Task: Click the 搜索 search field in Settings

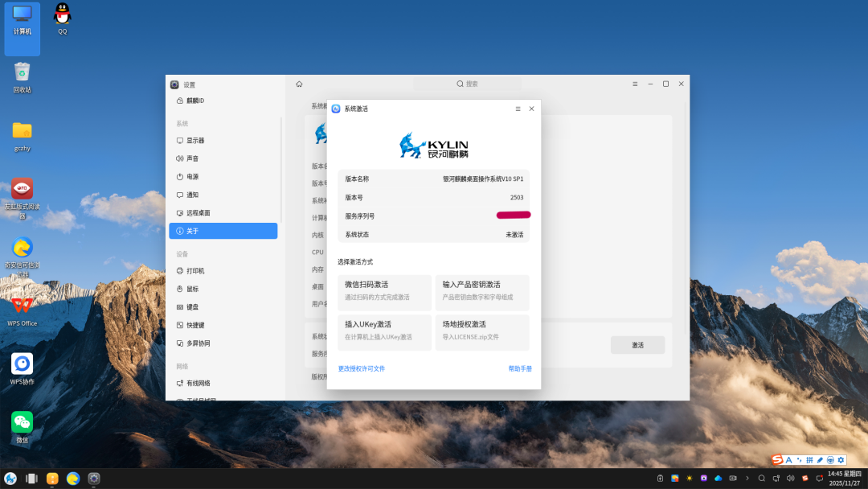Action: click(x=467, y=84)
